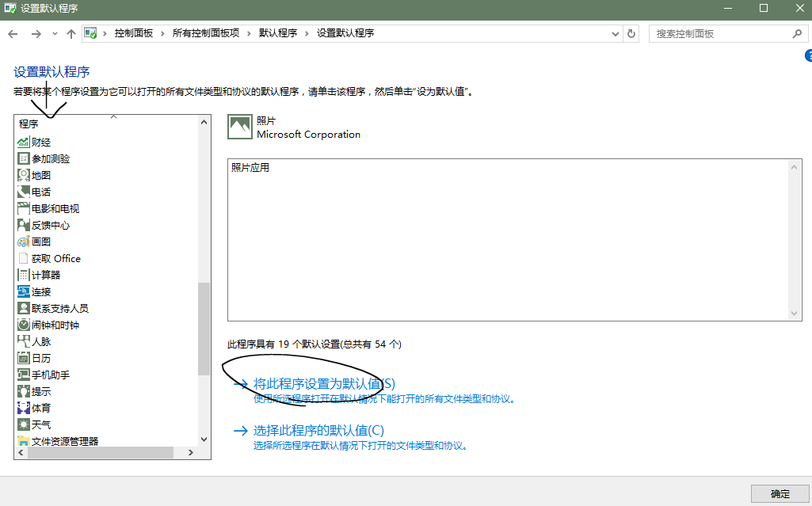The height and width of the screenshot is (506, 812).
Task: Expand chevron before 控制面板 breadcrumb
Action: (x=105, y=33)
